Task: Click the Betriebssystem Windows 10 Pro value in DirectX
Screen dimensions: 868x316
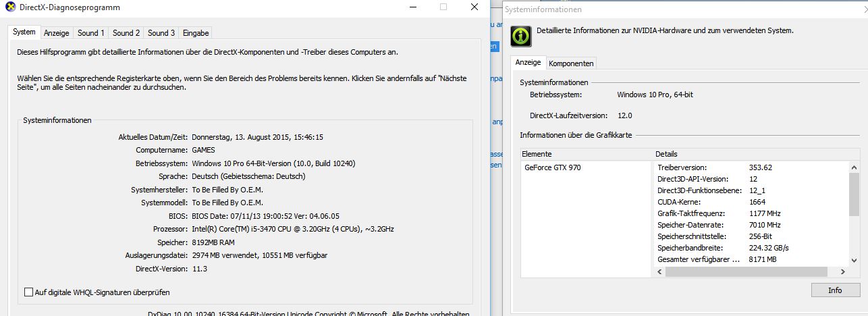Action: coord(273,163)
